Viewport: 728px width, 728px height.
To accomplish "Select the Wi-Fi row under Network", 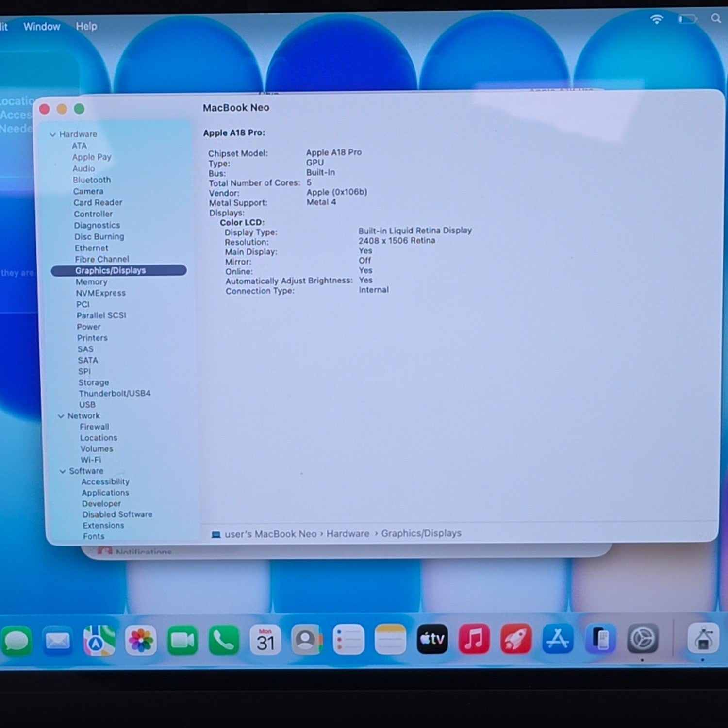I will pos(91,460).
